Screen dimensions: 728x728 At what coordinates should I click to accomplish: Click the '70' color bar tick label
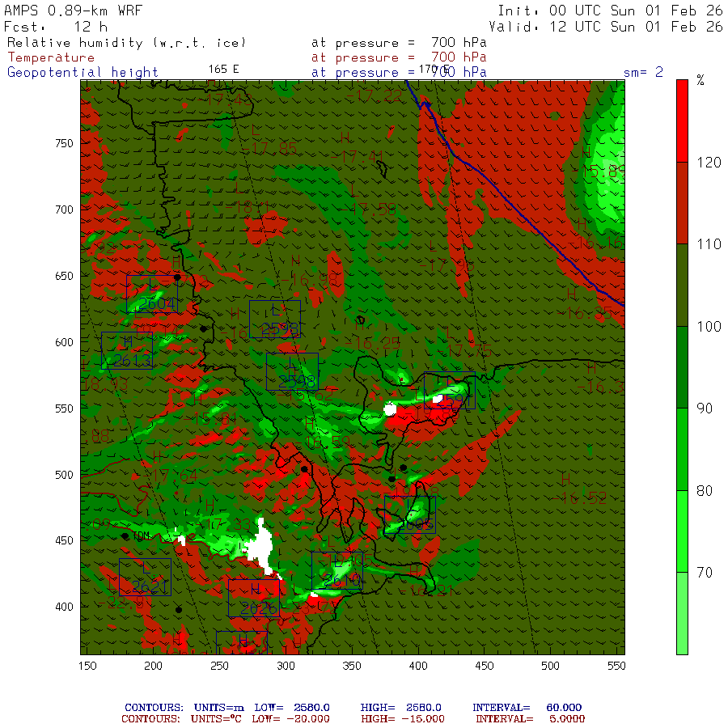705,573
